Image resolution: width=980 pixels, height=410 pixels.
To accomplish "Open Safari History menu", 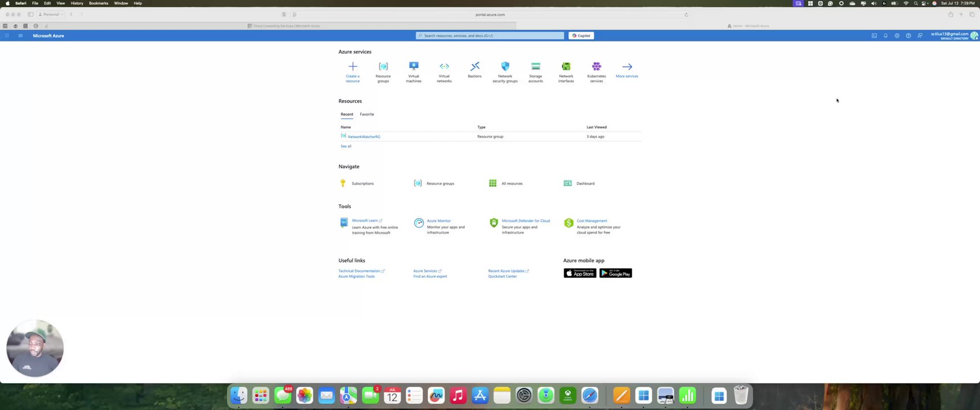I will (x=77, y=3).
